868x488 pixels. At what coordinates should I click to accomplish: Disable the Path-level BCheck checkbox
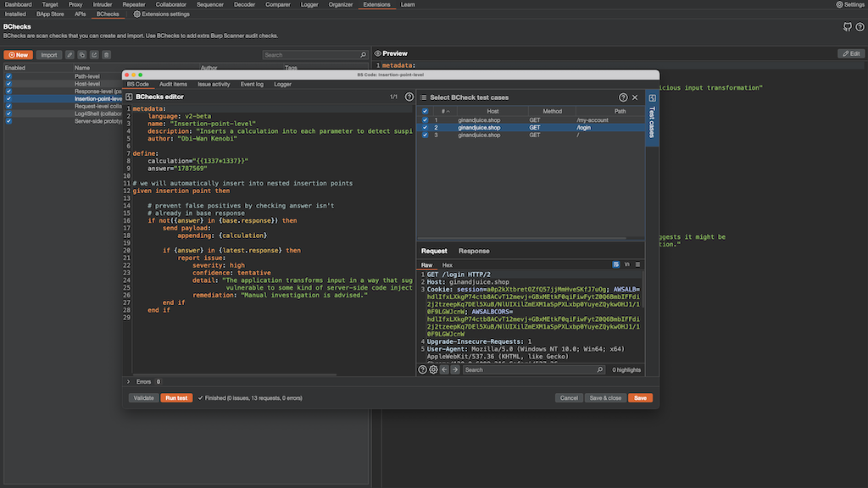pyautogui.click(x=8, y=76)
